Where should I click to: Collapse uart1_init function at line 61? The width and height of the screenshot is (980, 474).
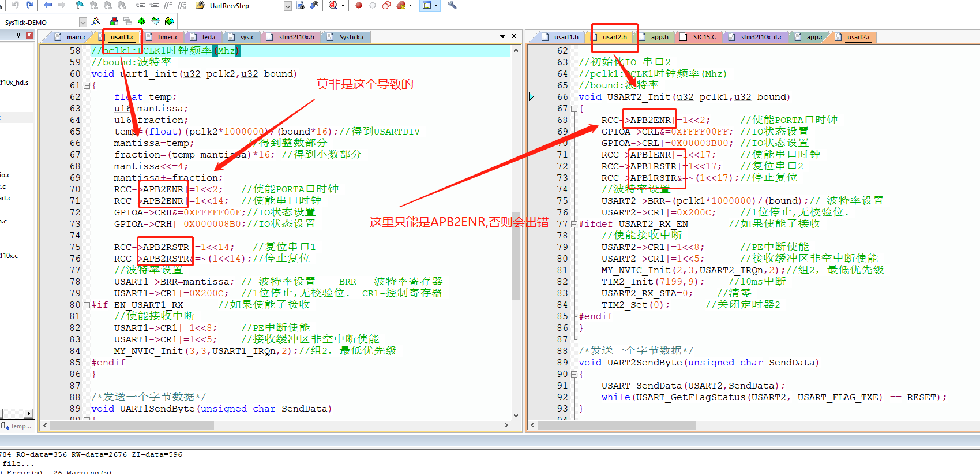click(x=87, y=85)
